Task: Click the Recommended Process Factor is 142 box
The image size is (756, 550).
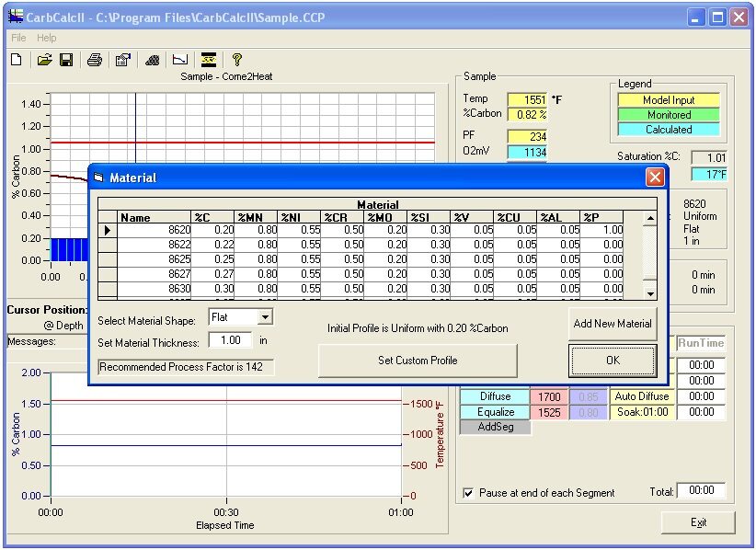Action: pos(186,367)
